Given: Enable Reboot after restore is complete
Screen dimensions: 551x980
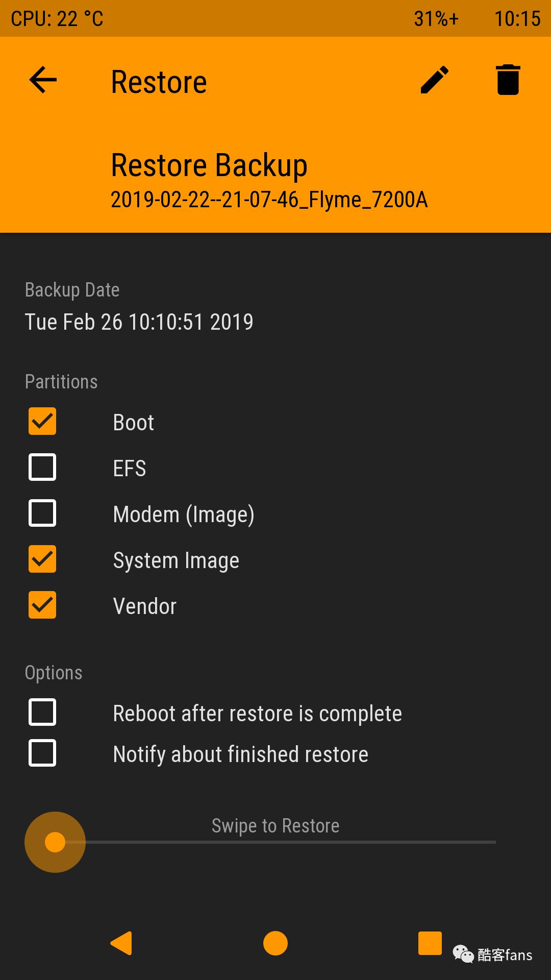Looking at the screenshot, I should click(x=42, y=713).
